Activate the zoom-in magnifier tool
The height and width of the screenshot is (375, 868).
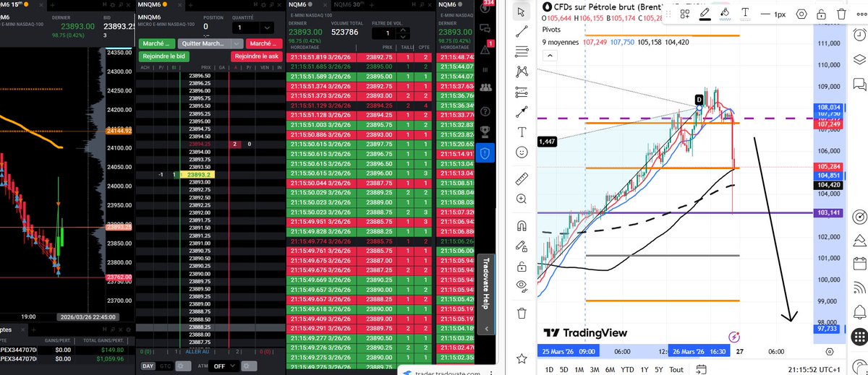(522, 199)
